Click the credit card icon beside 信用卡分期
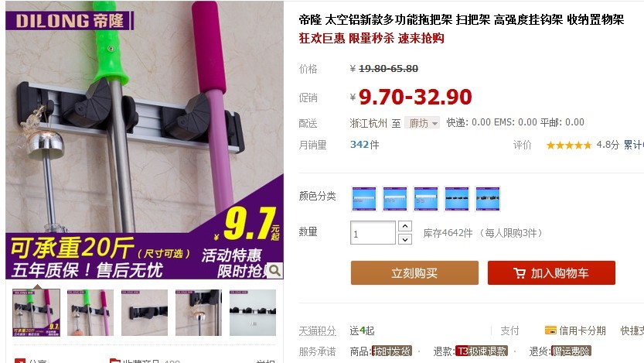This screenshot has height=363, width=644. (x=550, y=330)
